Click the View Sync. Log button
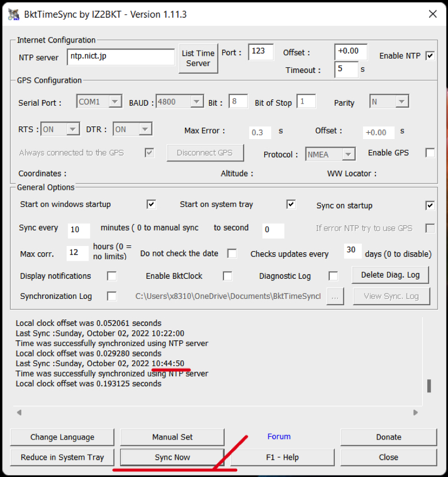Viewport: 448px width, 477px height. point(392,297)
